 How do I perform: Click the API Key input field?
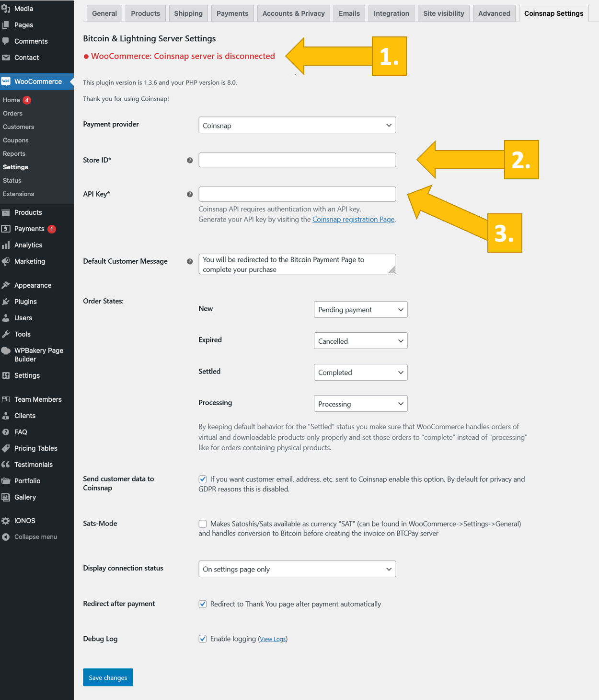[x=297, y=194]
